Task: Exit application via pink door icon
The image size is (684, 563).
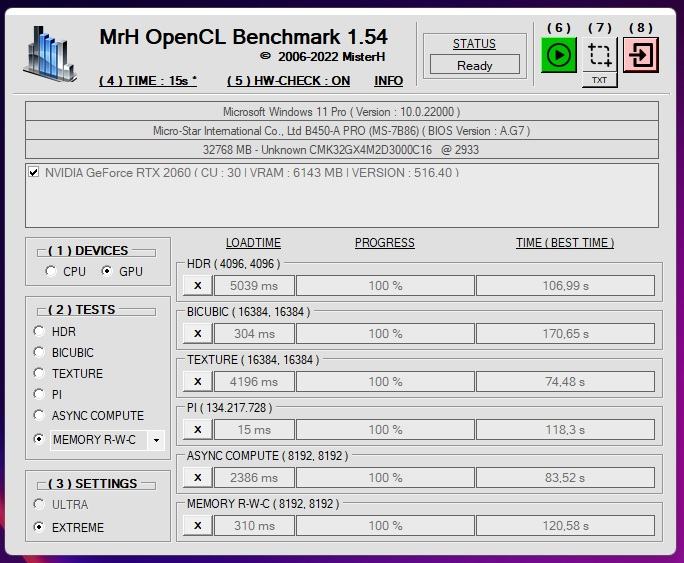Action: point(641,55)
